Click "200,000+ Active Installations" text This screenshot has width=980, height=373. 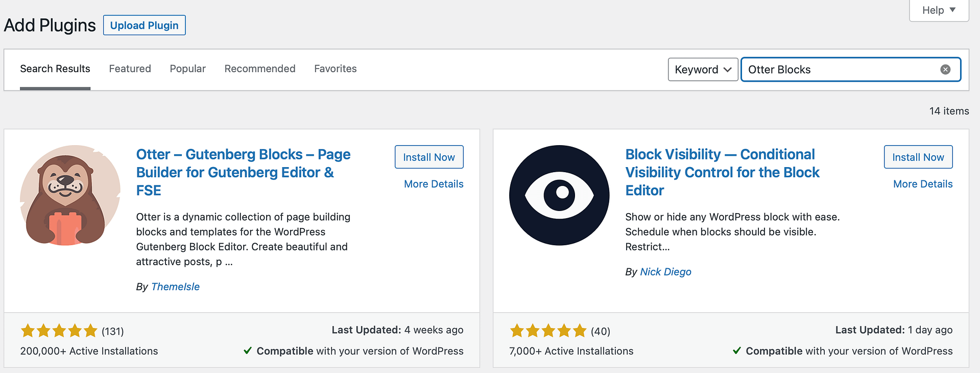point(89,351)
